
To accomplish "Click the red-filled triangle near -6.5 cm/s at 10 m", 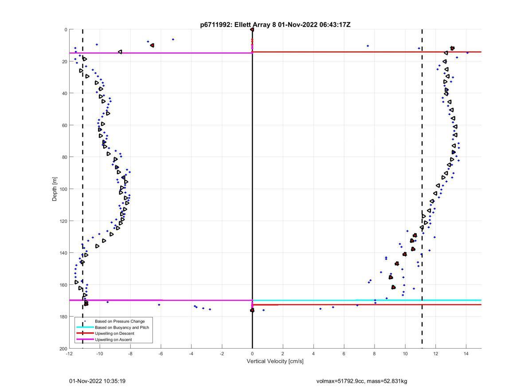I will point(152,45).
